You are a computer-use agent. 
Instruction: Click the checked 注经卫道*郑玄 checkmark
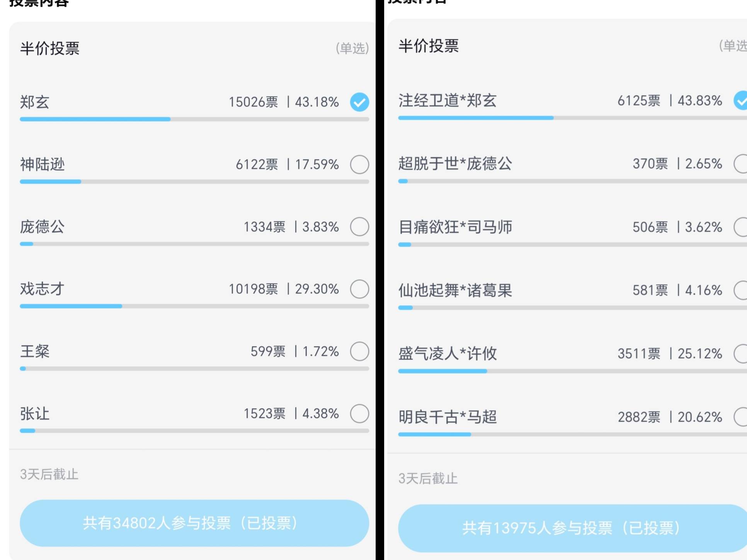tap(741, 100)
